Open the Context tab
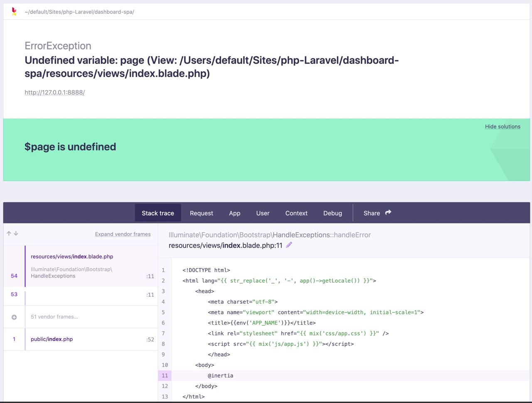532x403 pixels. click(296, 213)
